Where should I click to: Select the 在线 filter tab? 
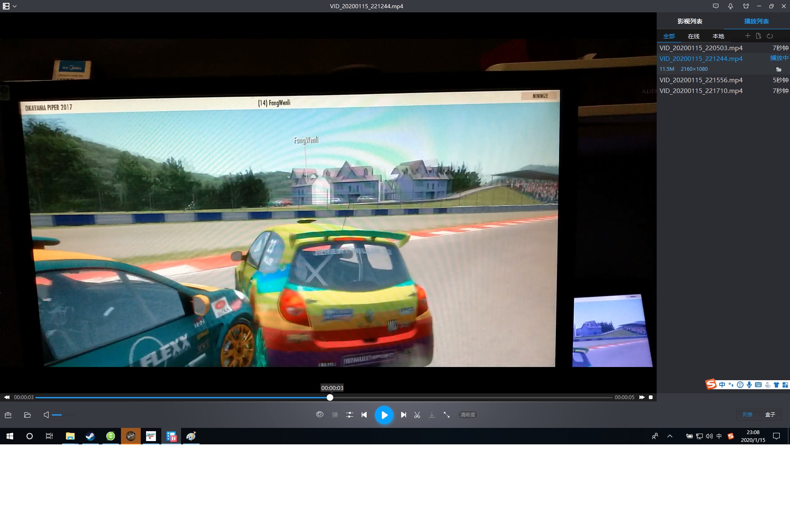694,36
